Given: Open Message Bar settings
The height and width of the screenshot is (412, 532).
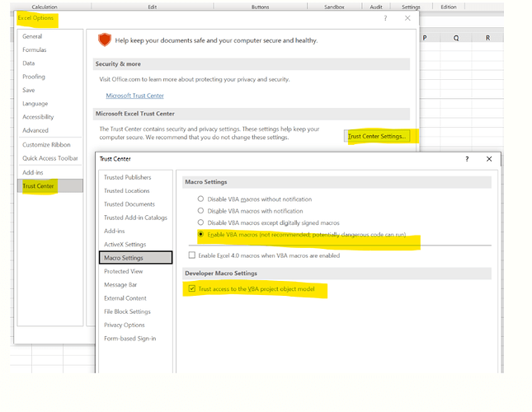Looking at the screenshot, I should (x=120, y=284).
